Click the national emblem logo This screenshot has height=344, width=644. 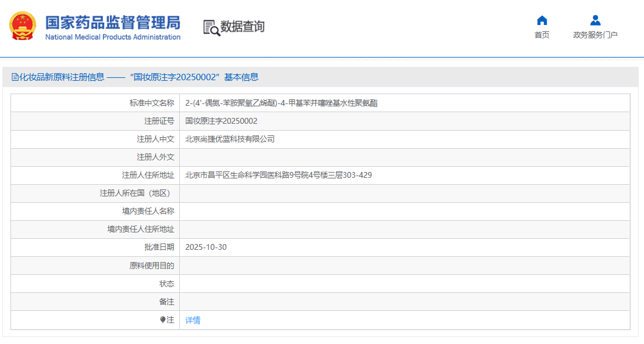(23, 26)
